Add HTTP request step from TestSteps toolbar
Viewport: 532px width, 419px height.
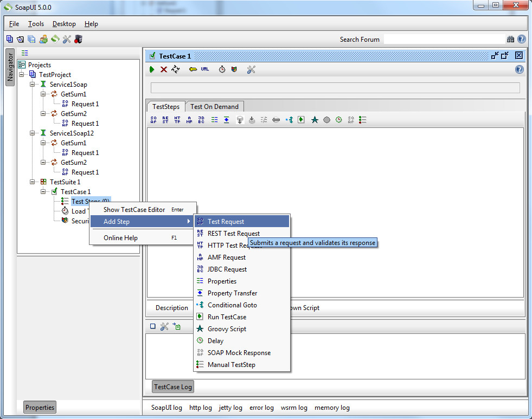[177, 120]
